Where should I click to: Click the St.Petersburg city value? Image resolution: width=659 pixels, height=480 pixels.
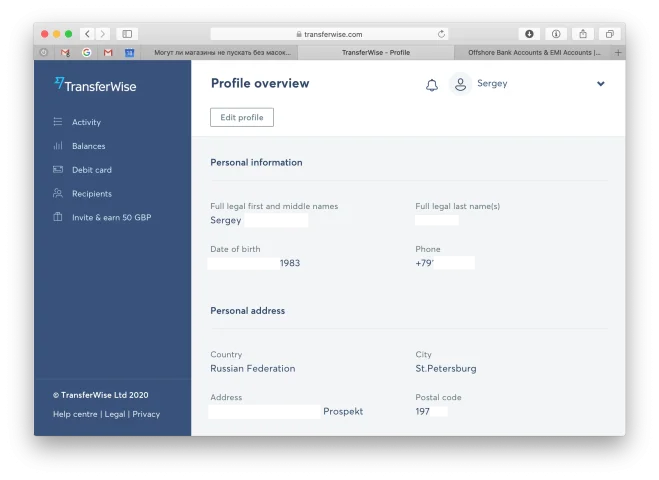tap(446, 369)
